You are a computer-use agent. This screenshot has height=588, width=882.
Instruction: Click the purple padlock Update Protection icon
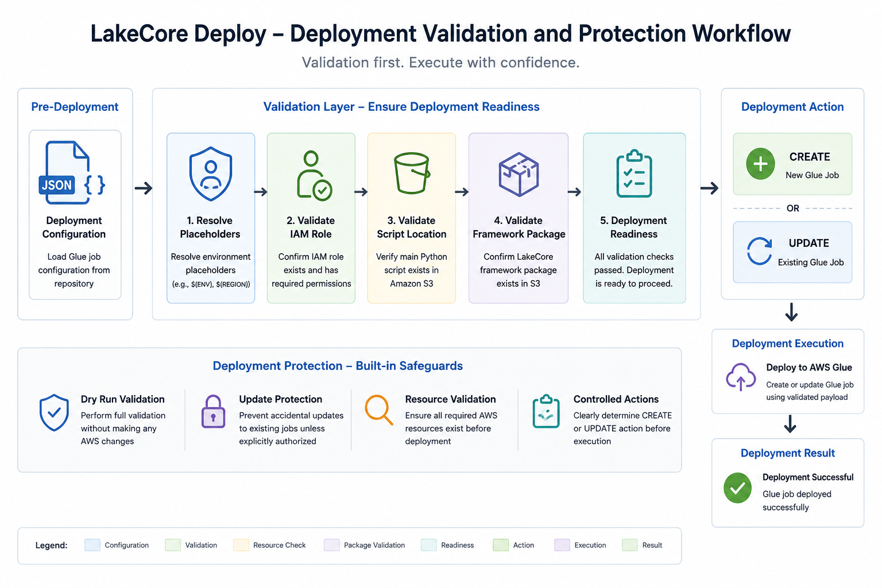[213, 412]
